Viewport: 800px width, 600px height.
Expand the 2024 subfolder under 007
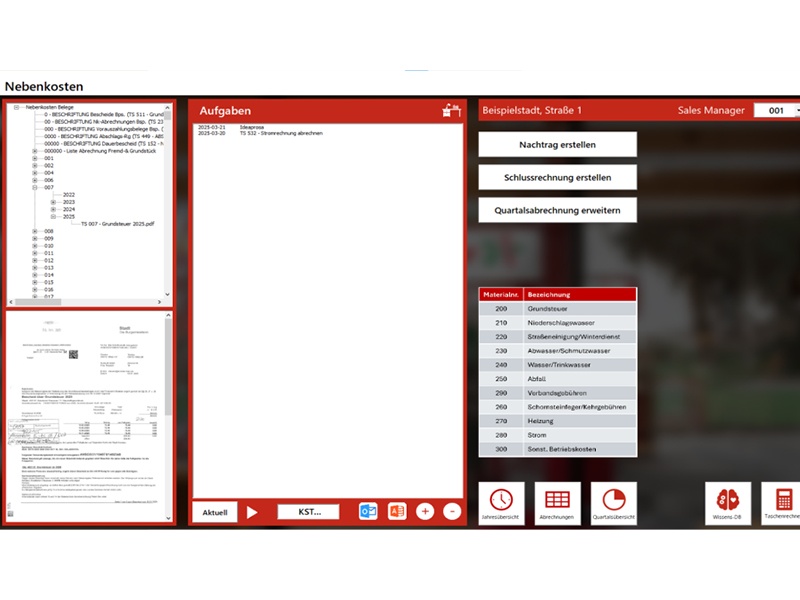53,209
